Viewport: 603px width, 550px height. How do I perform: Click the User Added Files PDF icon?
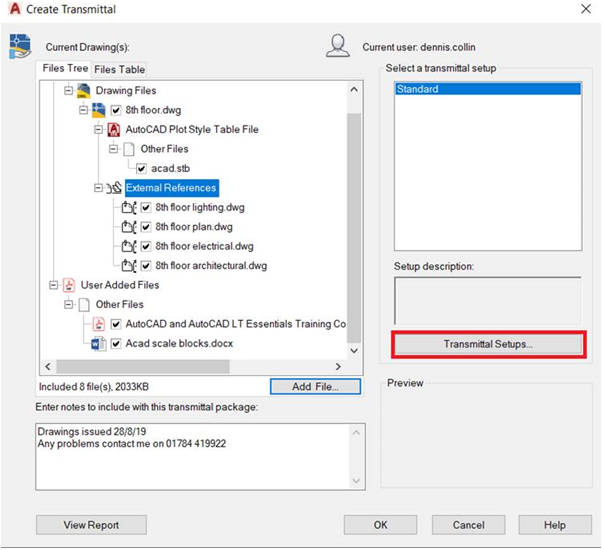[69, 285]
